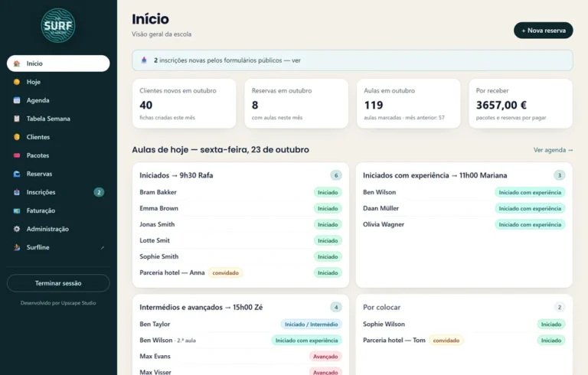Click the notification banner icon
588x375 pixels.
[x=144, y=60]
